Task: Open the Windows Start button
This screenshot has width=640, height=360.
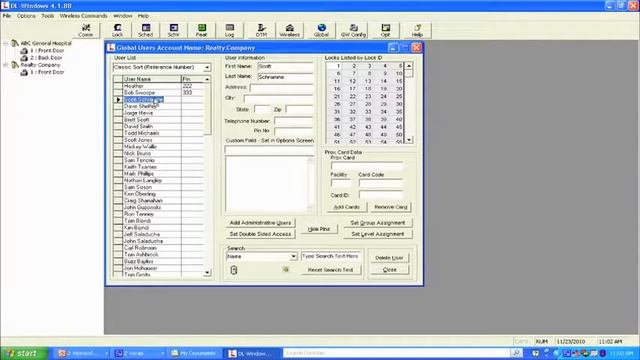Action: click(24, 353)
